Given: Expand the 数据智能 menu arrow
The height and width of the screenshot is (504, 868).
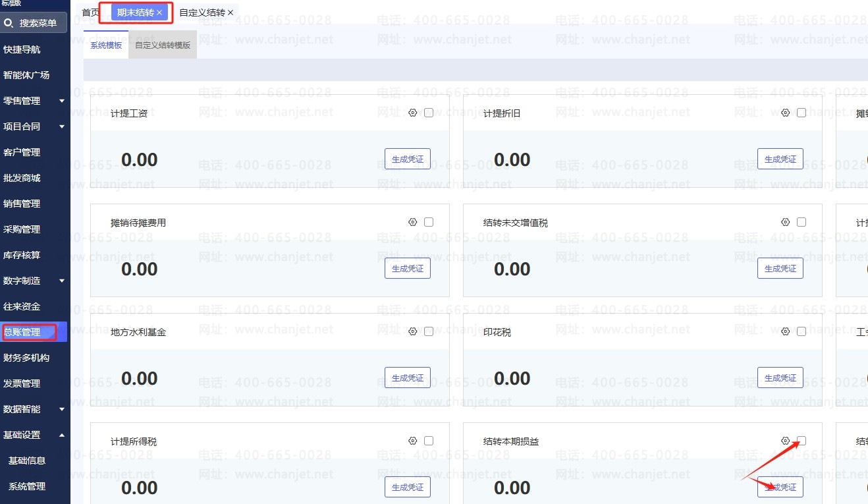Looking at the screenshot, I should pos(62,409).
